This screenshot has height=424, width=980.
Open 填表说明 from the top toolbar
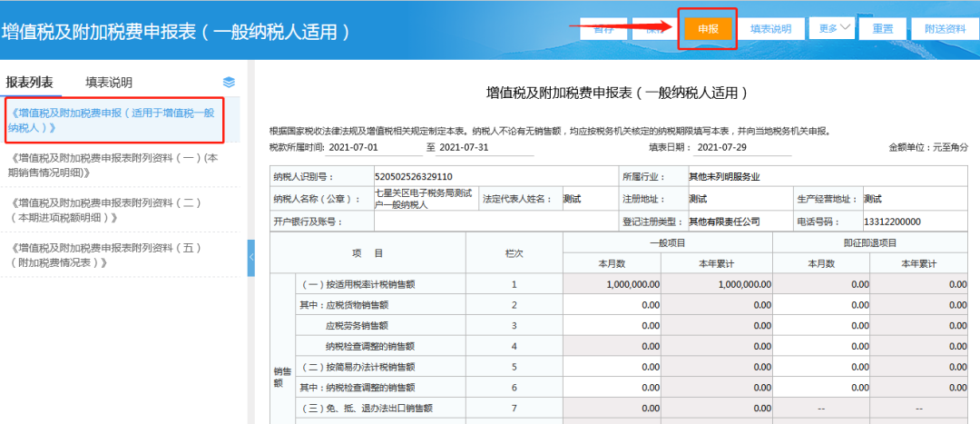(x=770, y=29)
